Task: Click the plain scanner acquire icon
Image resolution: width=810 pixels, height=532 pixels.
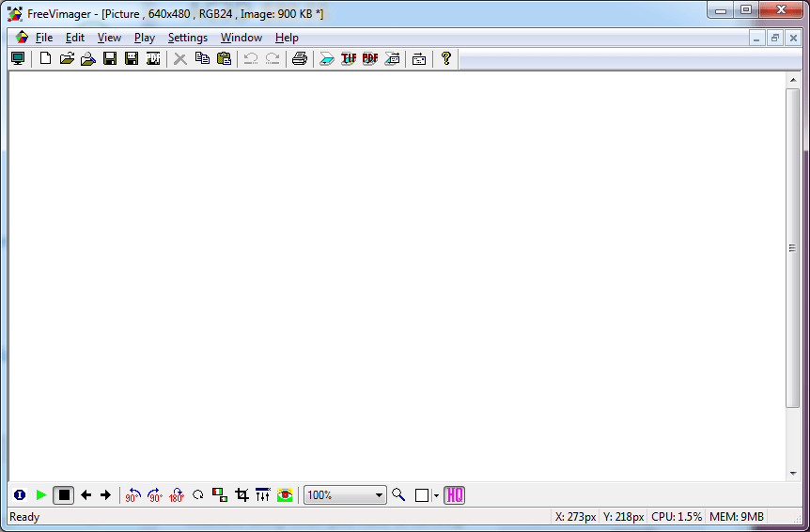Action: (x=326, y=59)
